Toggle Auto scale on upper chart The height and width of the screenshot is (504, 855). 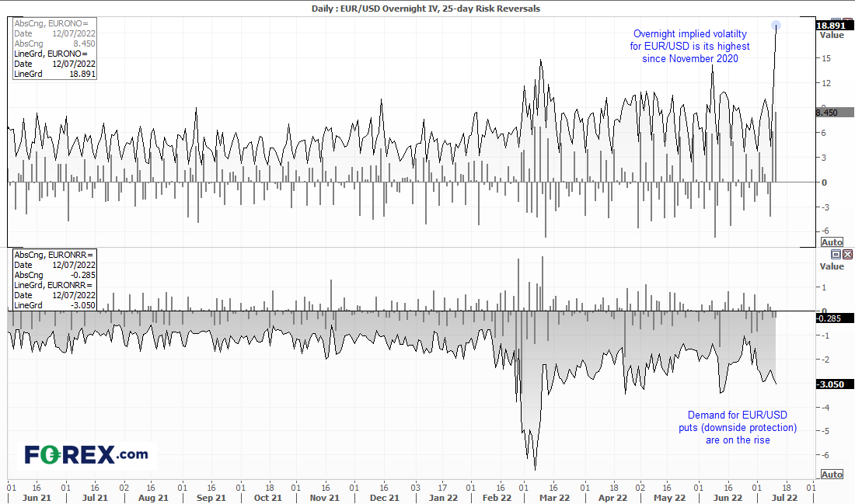831,242
